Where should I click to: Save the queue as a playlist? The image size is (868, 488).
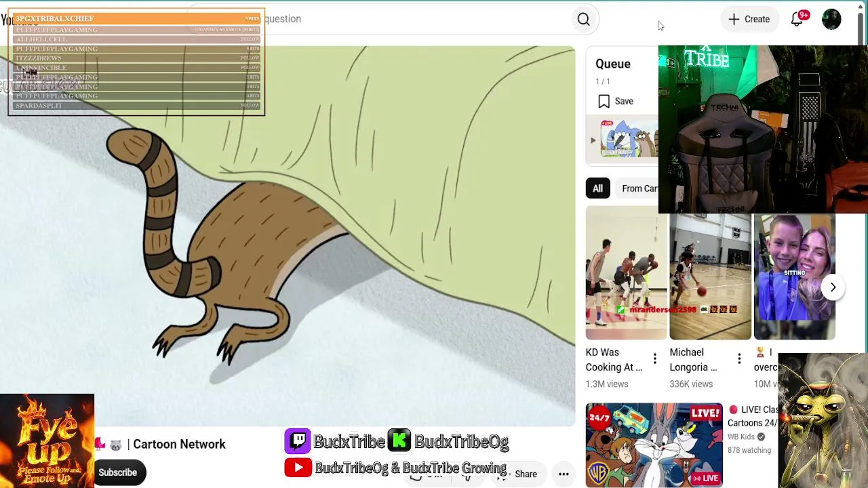click(x=616, y=101)
